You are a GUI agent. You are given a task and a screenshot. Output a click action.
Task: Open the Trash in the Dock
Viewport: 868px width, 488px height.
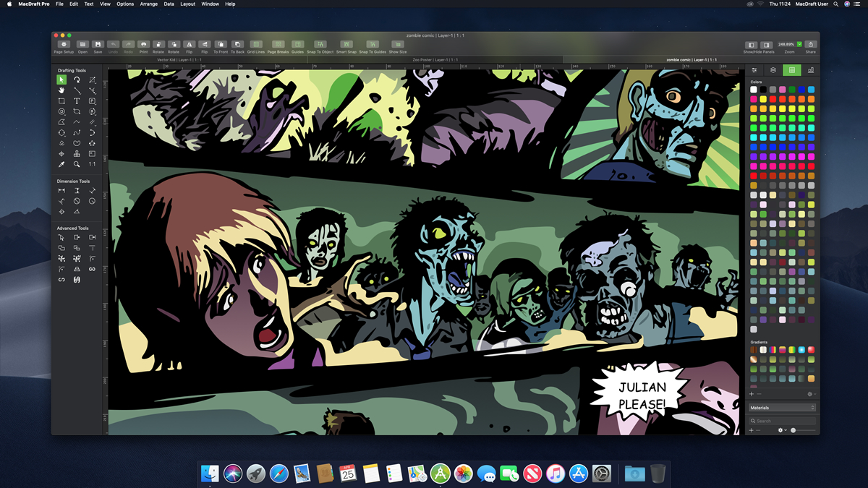(658, 474)
